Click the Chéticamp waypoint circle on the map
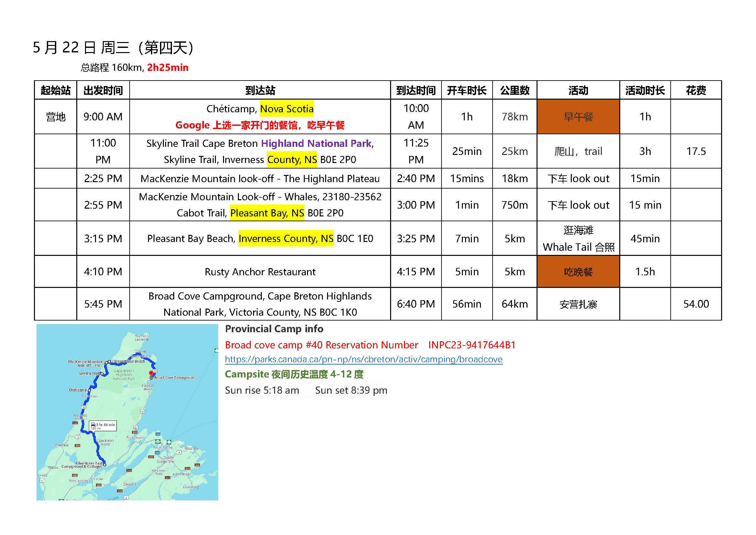The image size is (756, 535). click(x=89, y=390)
